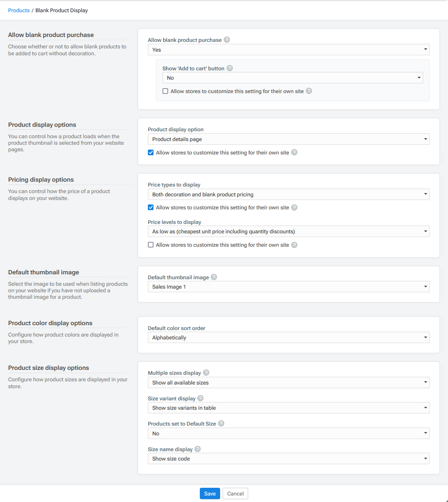This screenshot has width=448, height=502.
Task: Save the blank product display settings
Action: (x=210, y=493)
